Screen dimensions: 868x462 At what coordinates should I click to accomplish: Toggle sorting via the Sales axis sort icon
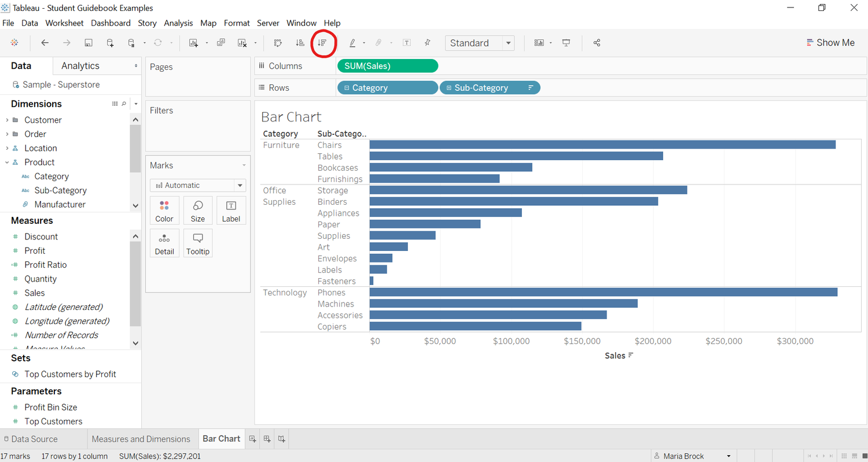tap(630, 355)
